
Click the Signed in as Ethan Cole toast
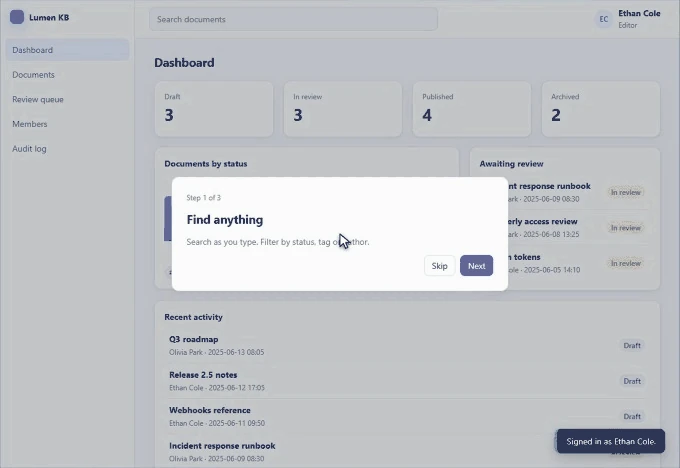coord(611,441)
